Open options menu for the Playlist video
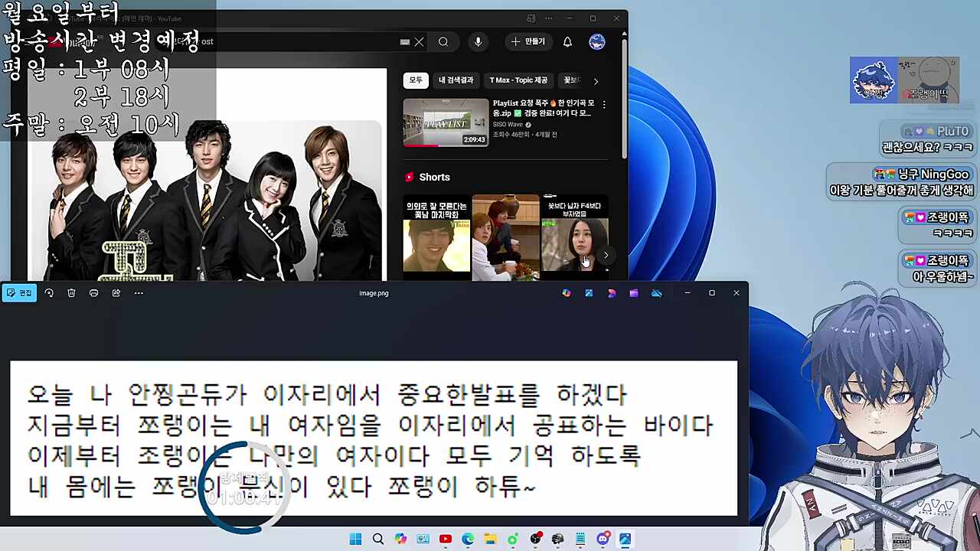The height and width of the screenshot is (551, 980). [x=604, y=105]
